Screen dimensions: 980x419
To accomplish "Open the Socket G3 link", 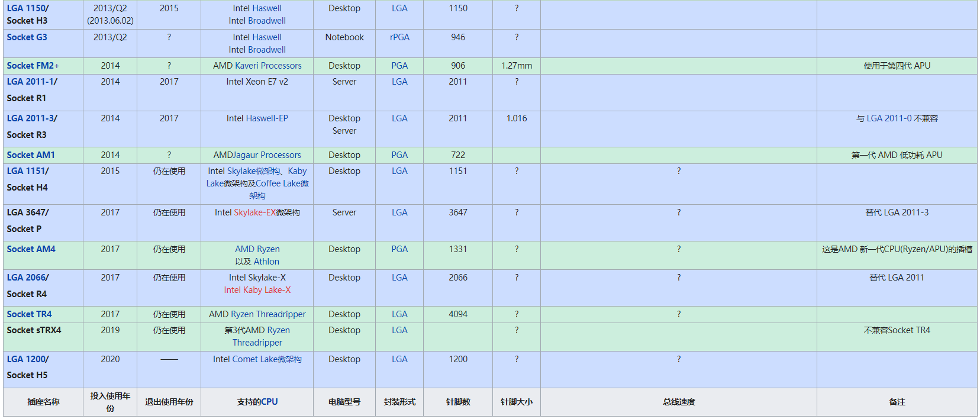I will click(x=27, y=37).
